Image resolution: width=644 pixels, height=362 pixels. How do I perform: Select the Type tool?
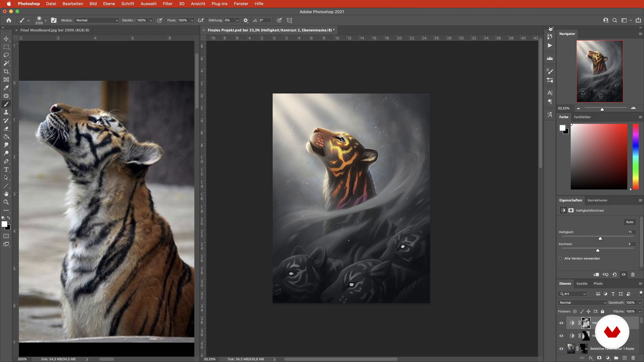coord(6,170)
